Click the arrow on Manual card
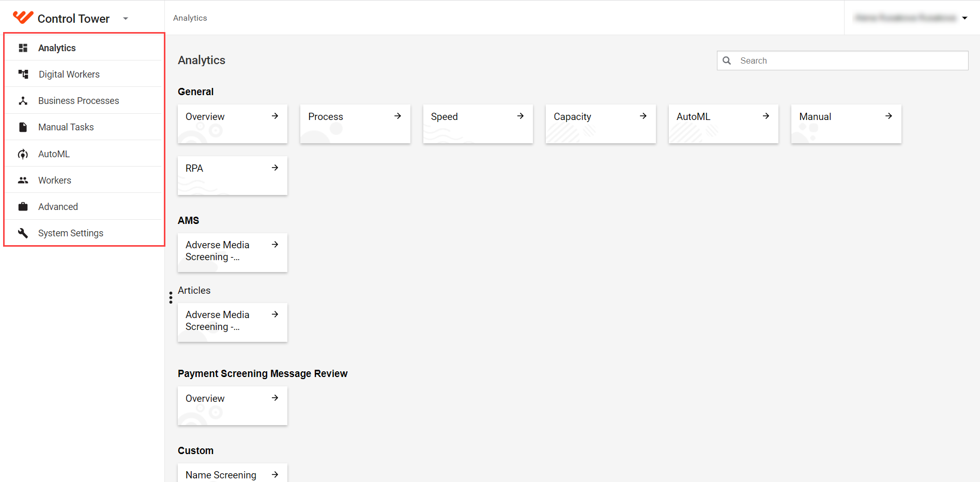The height and width of the screenshot is (482, 980). click(889, 116)
